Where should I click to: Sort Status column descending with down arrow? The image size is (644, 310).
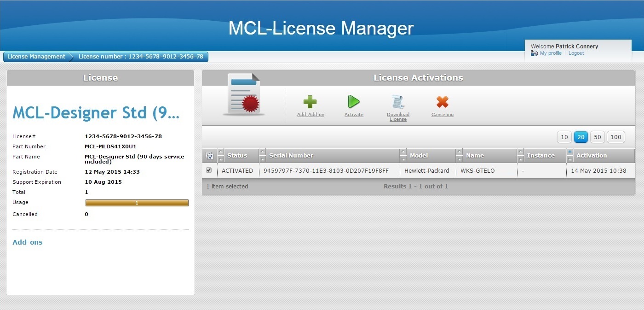coord(220,159)
